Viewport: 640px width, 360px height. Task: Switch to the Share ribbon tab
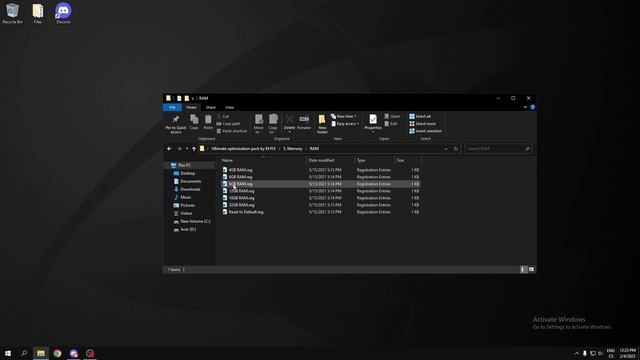(211, 107)
